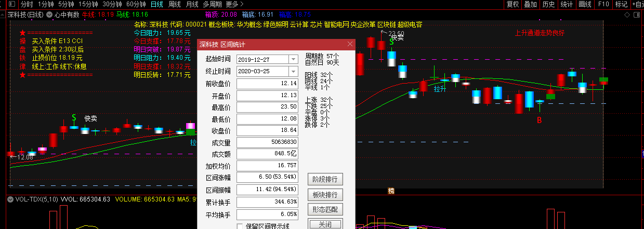Click the 深科技(日线) chart title
The width and height of the screenshot is (644, 229).
coord(26,15)
